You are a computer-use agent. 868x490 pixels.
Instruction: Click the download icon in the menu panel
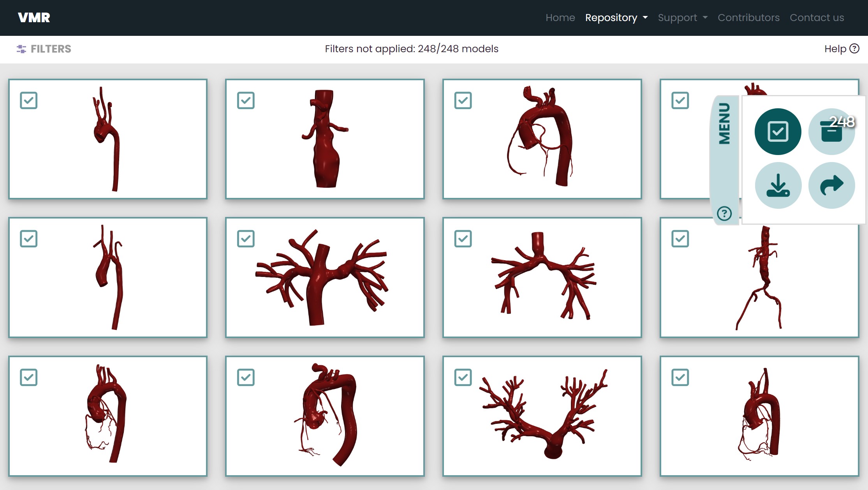(778, 185)
